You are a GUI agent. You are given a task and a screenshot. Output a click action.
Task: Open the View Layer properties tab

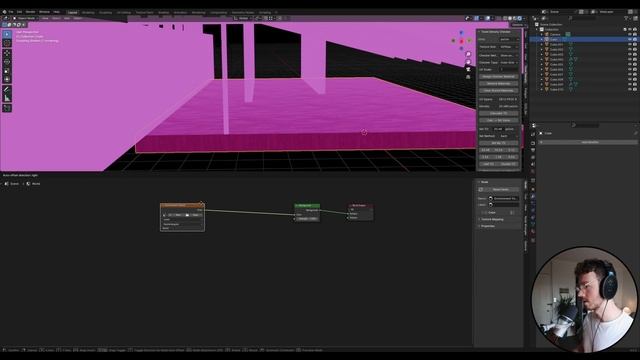click(x=533, y=157)
